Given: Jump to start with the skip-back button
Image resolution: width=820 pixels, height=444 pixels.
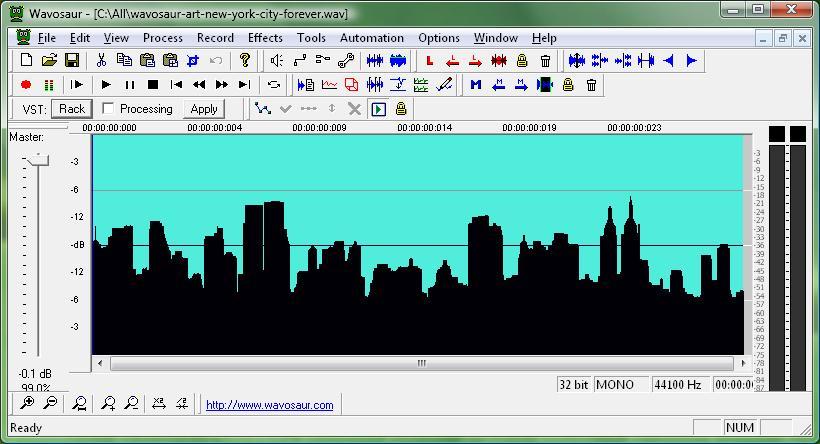Looking at the screenshot, I should [x=176, y=85].
